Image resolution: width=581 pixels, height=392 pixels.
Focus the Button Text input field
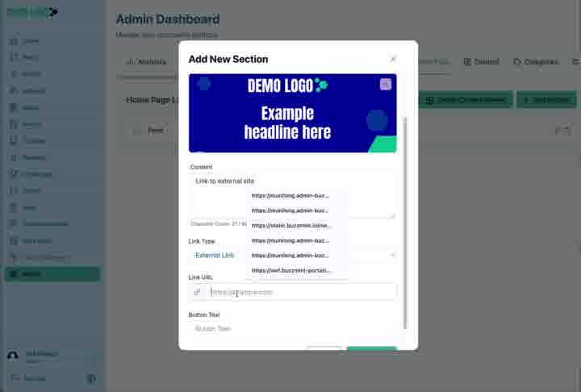point(292,328)
